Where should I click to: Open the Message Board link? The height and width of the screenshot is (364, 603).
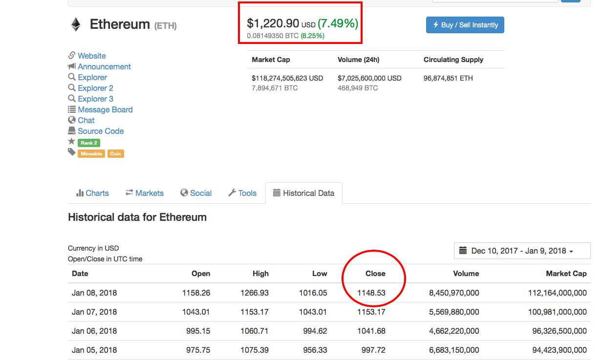click(105, 109)
